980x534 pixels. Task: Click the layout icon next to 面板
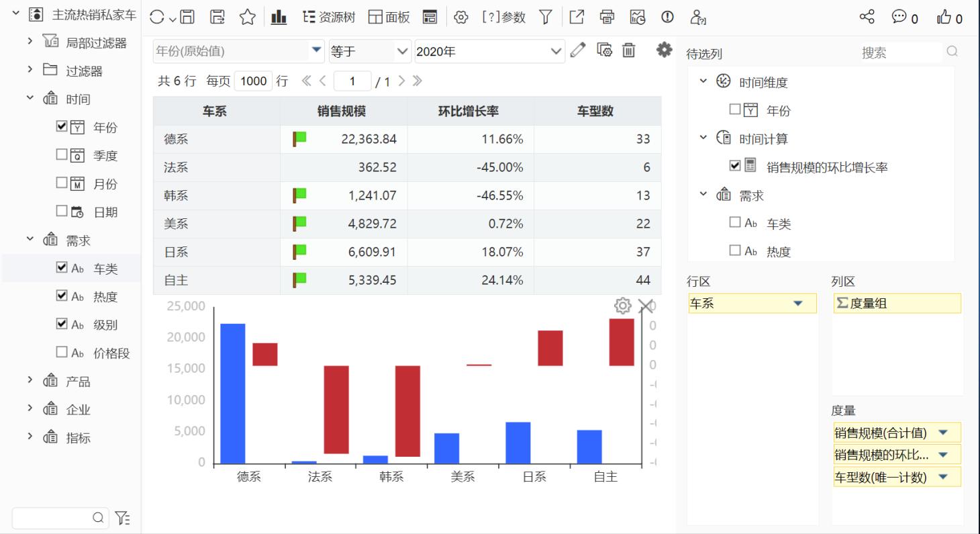tap(430, 17)
